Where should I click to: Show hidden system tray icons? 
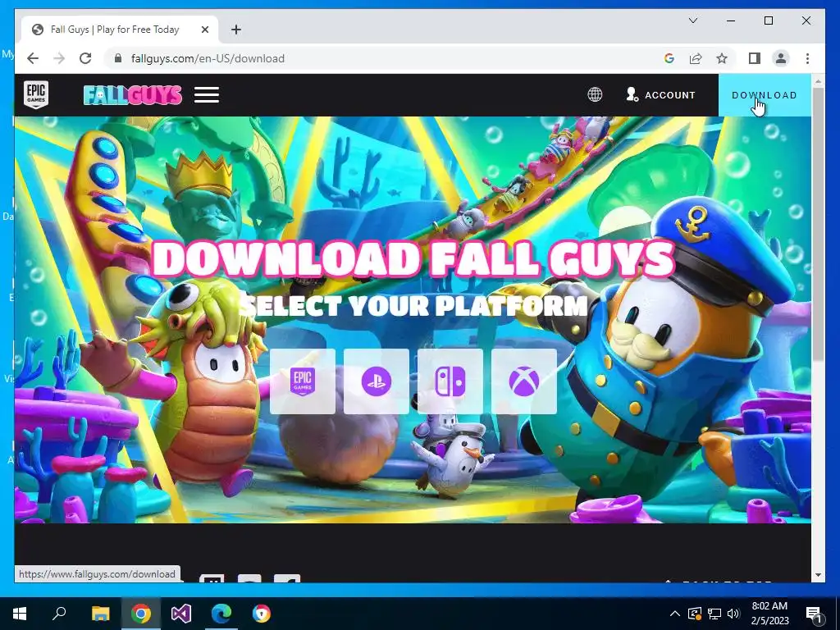(x=675, y=614)
